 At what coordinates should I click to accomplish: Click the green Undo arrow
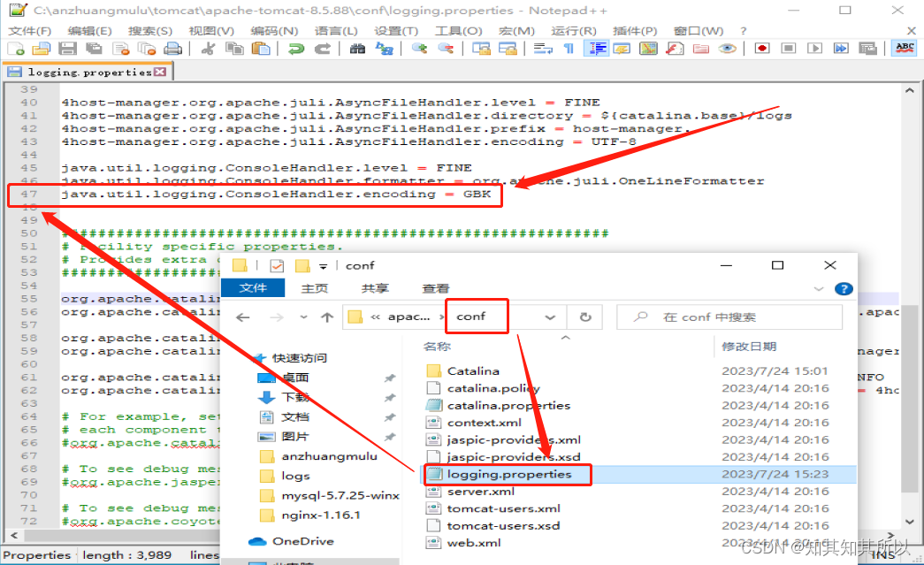[296, 49]
